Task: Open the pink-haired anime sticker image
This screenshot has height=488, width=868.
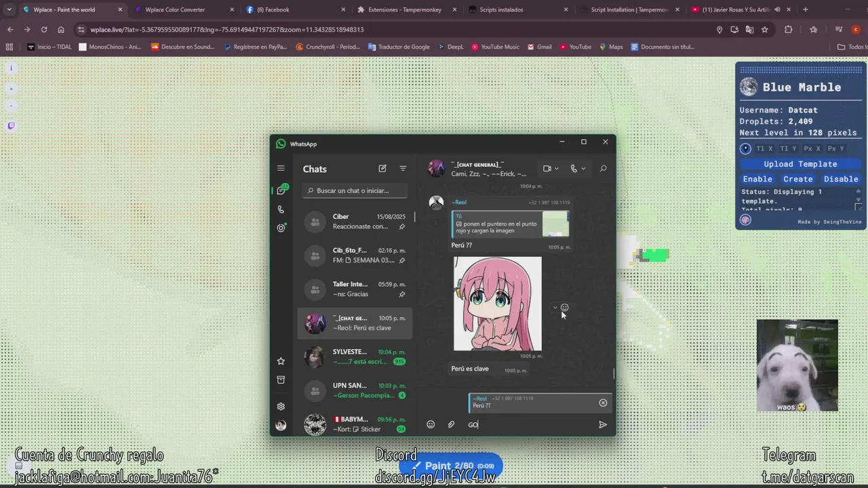Action: pos(498,304)
